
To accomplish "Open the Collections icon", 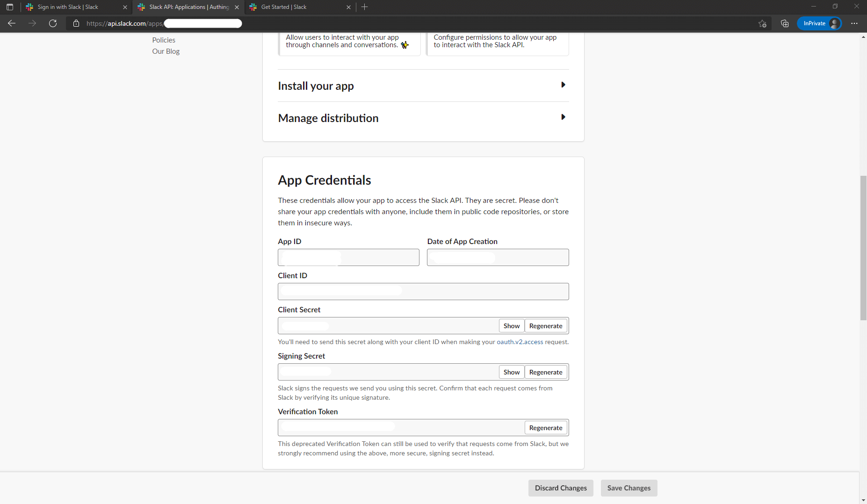I will tap(785, 23).
